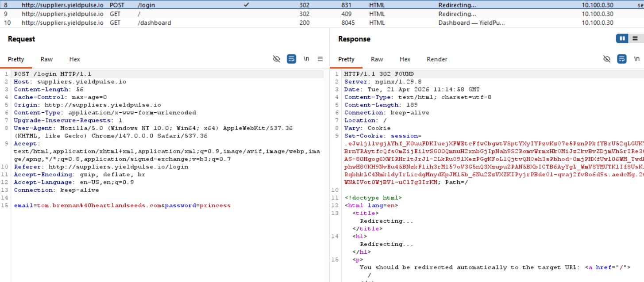Image resolution: width=644 pixels, height=282 pixels.
Task: Select history row 9 GET / request
Action: click(139, 14)
